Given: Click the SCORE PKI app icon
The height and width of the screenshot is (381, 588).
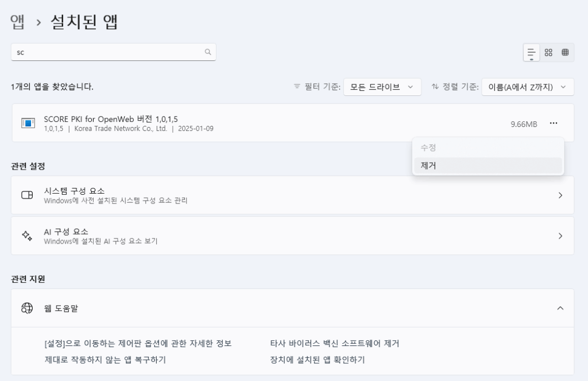Looking at the screenshot, I should (28, 123).
